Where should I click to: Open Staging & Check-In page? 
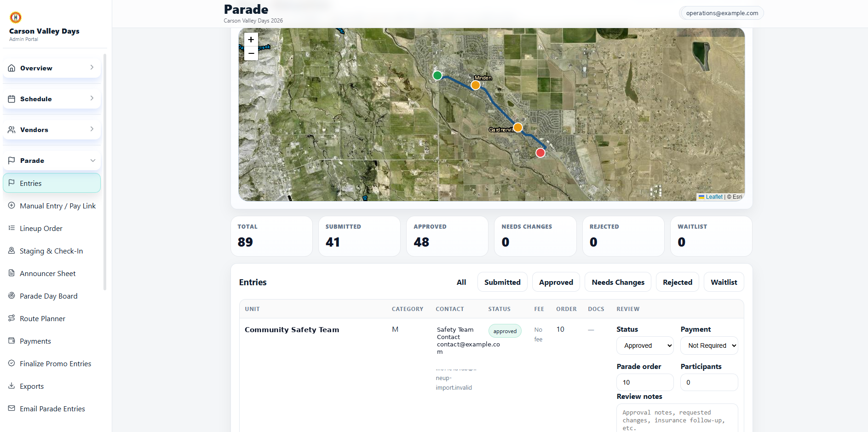[52, 251]
